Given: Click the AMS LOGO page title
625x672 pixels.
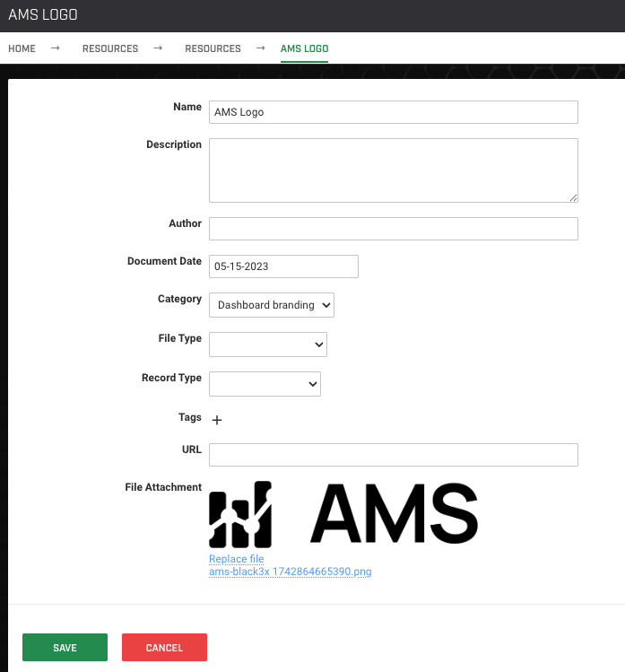Looking at the screenshot, I should click(43, 15).
